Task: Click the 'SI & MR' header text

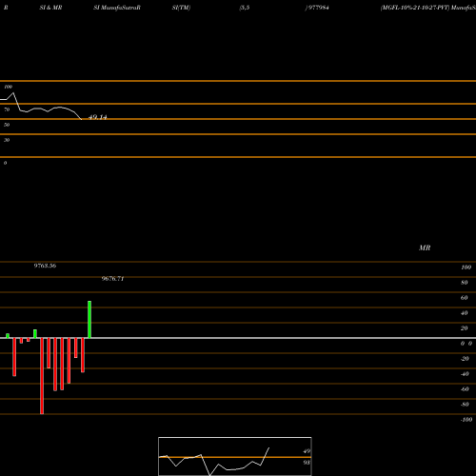Action: pyautogui.click(x=50, y=8)
